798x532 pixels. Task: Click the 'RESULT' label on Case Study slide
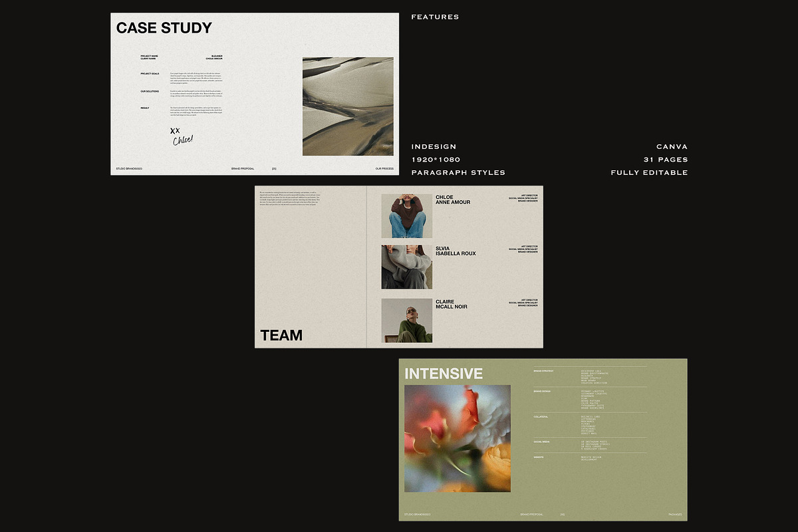[145, 108]
